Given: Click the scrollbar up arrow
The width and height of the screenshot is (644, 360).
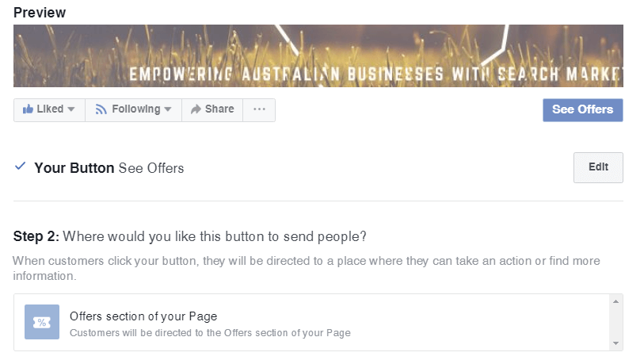Looking at the screenshot, I should pos(615,301).
